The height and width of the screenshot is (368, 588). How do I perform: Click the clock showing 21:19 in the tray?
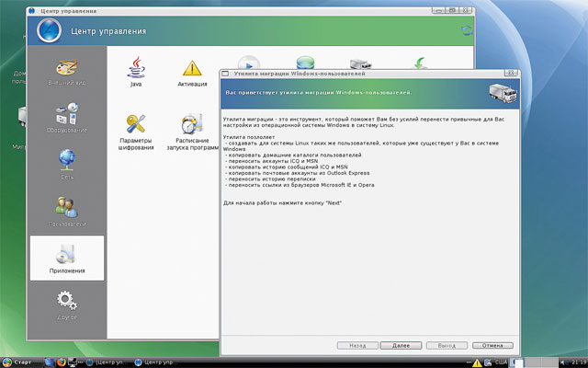tap(580, 362)
